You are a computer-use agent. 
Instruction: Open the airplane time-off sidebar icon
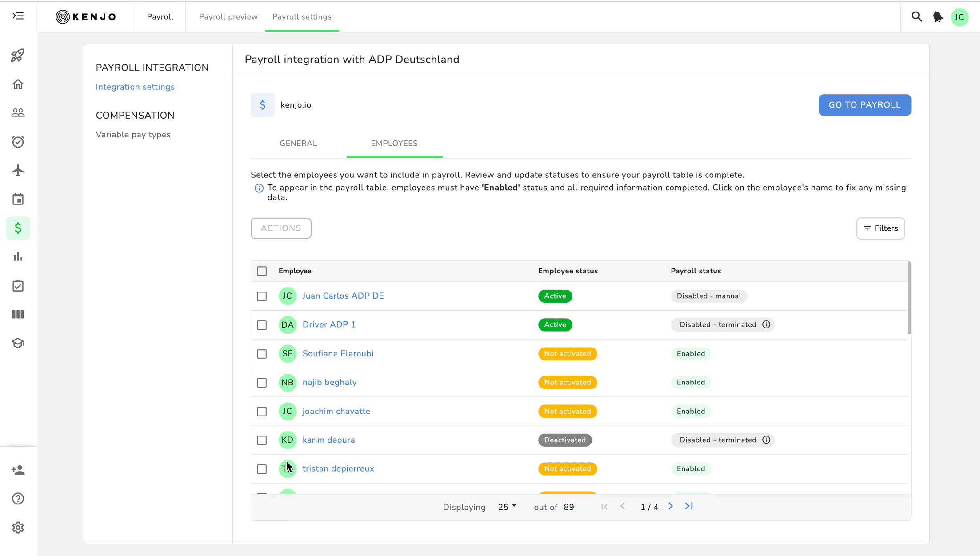pyautogui.click(x=18, y=170)
